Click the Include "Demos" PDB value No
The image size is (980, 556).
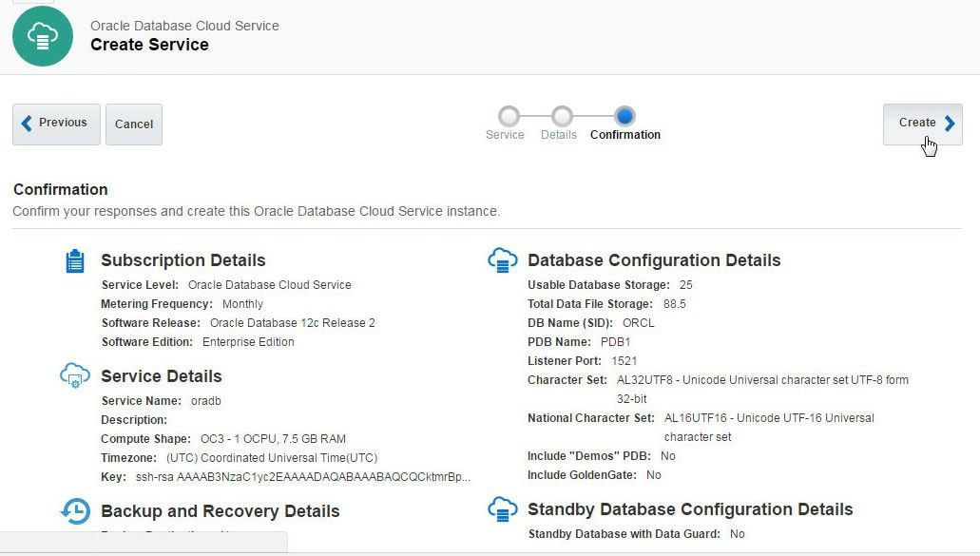(x=667, y=456)
